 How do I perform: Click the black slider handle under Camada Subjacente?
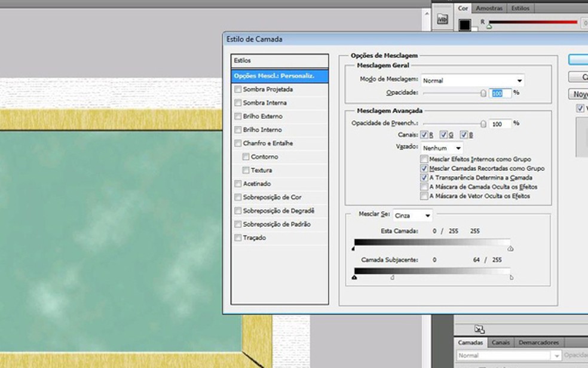tap(354, 277)
